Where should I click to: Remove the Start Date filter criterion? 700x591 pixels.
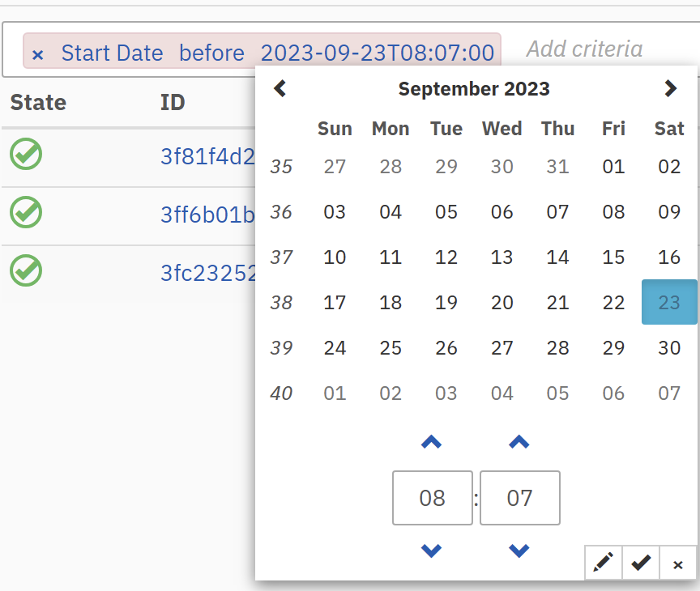(37, 54)
